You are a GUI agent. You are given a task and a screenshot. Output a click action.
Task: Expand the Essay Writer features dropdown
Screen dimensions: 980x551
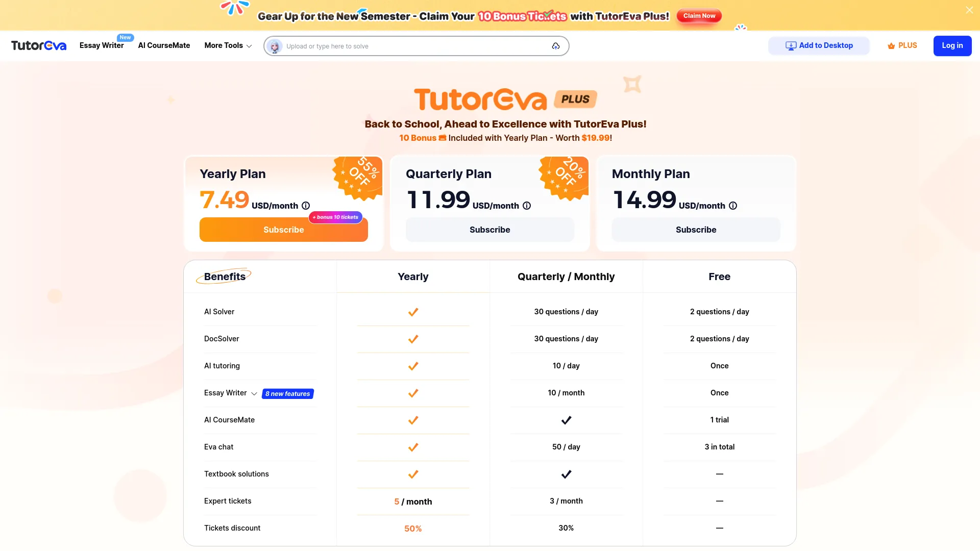click(254, 393)
